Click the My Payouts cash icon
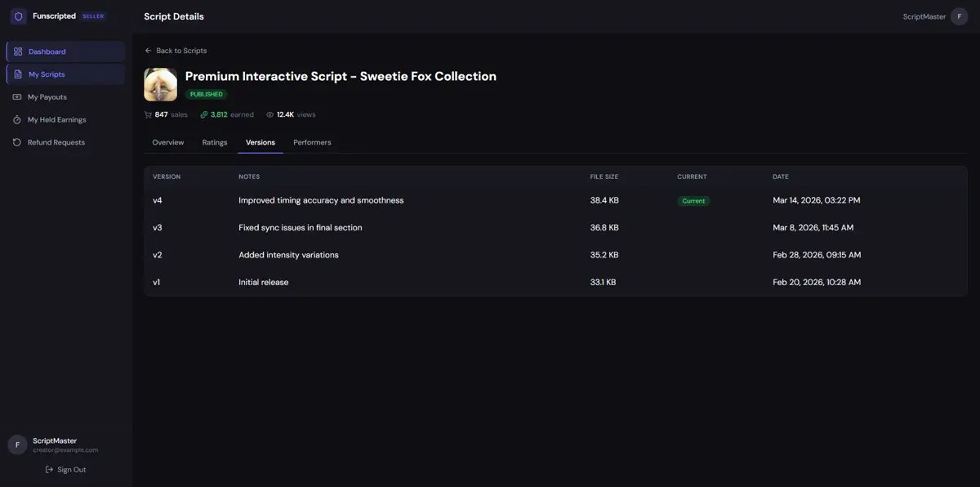The height and width of the screenshot is (487, 980). pos(17,97)
